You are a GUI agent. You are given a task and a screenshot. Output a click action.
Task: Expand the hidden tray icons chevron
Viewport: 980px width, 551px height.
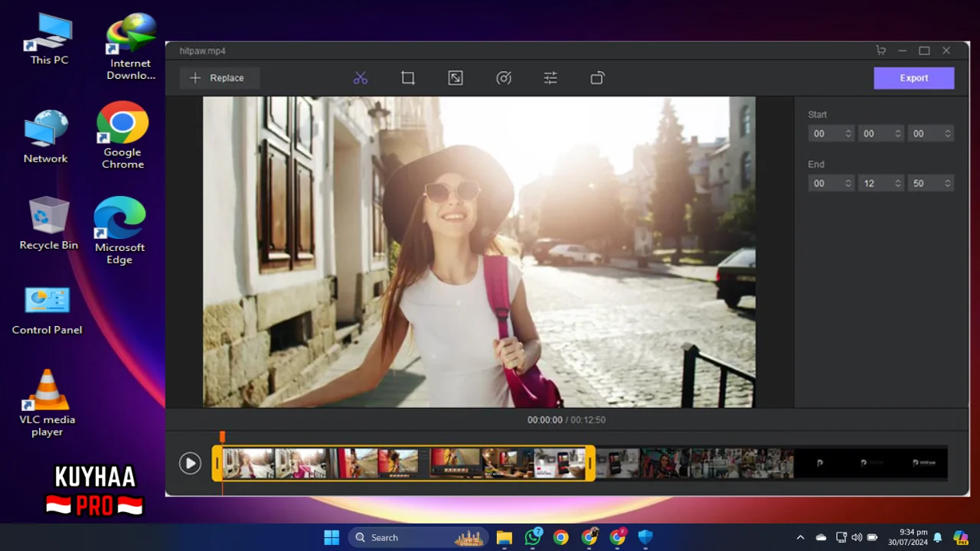coord(800,537)
